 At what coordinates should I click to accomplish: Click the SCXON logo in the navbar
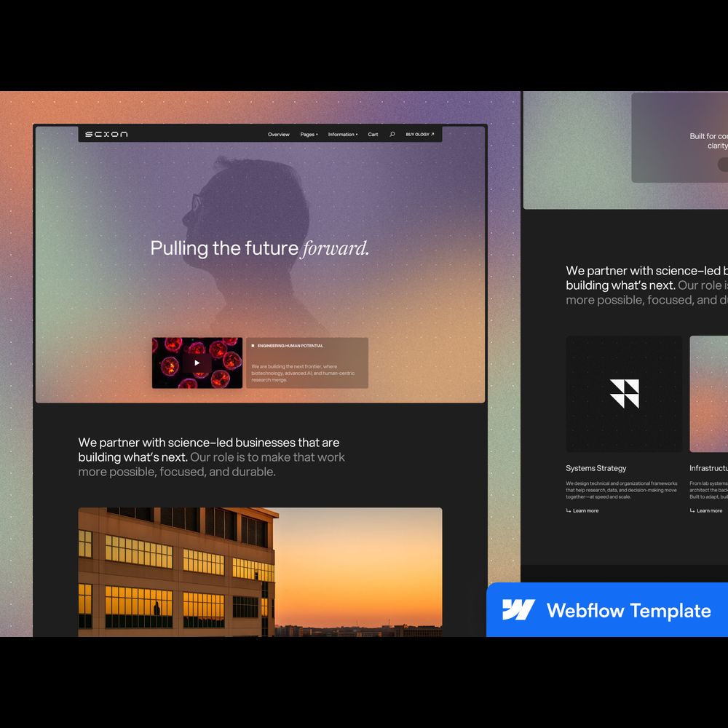[106, 134]
